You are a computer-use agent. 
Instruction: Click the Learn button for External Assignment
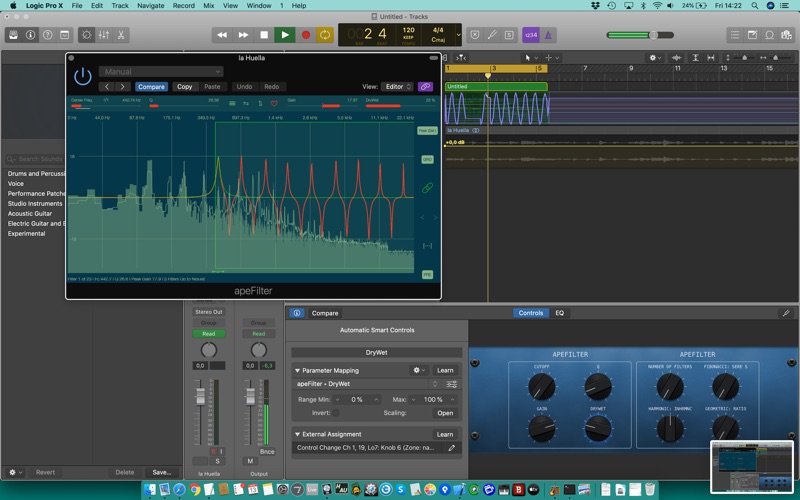pos(445,434)
